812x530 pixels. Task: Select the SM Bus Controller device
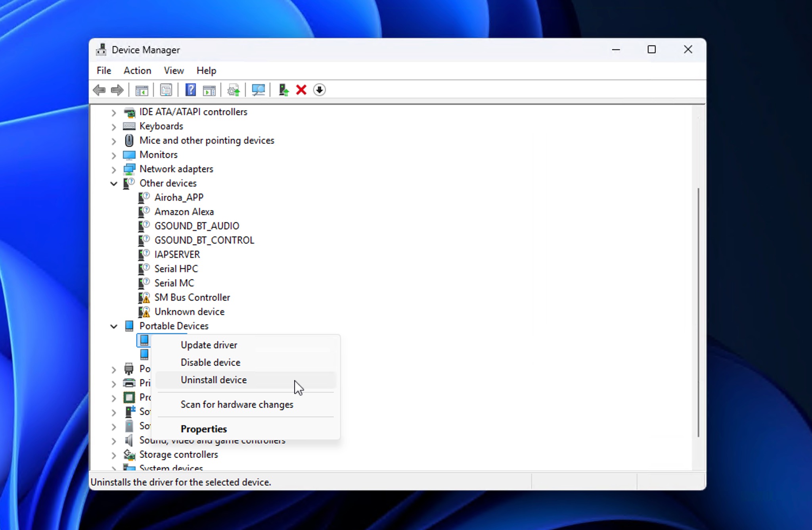(192, 297)
